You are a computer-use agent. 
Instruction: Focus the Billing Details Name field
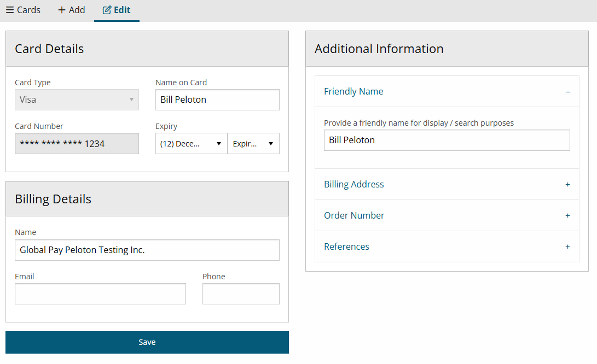[147, 250]
